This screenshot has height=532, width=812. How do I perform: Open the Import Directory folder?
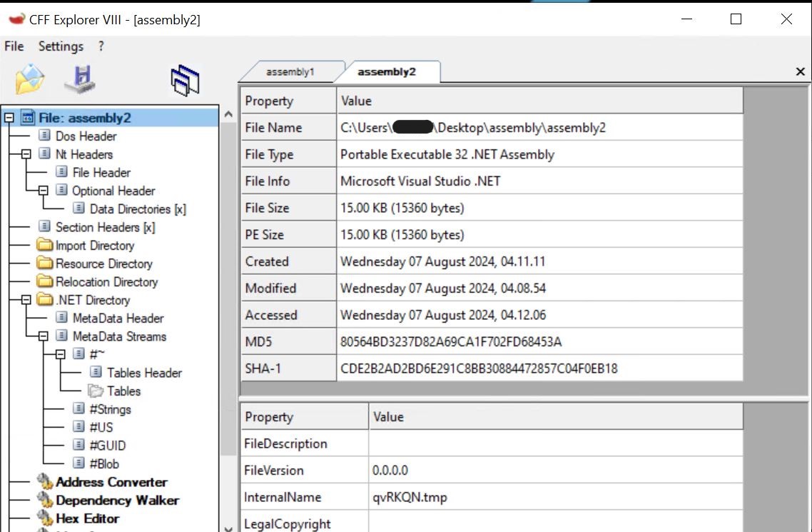click(94, 246)
